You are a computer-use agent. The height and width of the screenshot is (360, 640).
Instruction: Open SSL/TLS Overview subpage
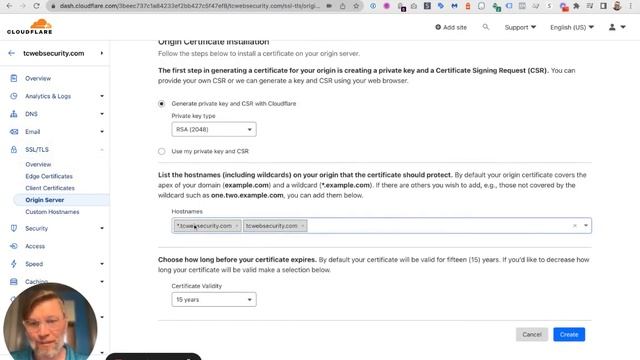point(38,164)
